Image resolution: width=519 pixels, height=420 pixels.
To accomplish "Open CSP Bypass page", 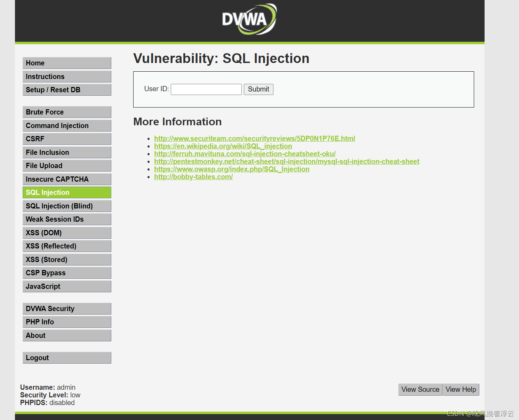I will pyautogui.click(x=67, y=273).
